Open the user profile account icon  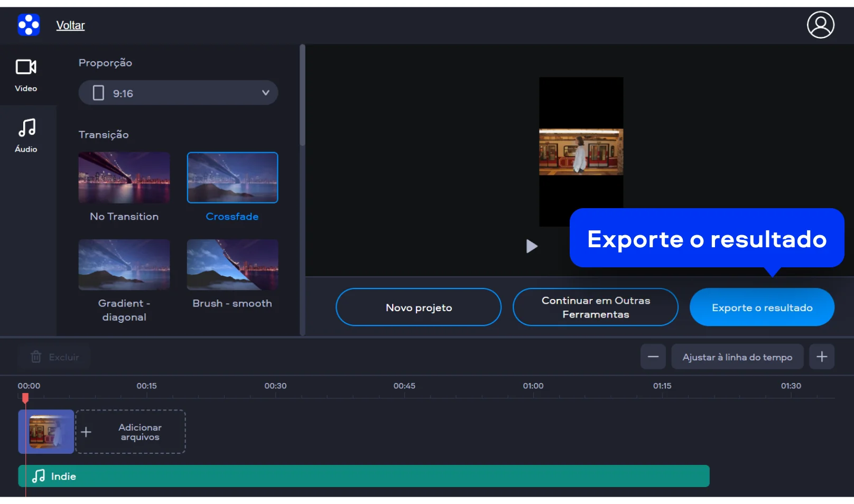[x=820, y=25]
